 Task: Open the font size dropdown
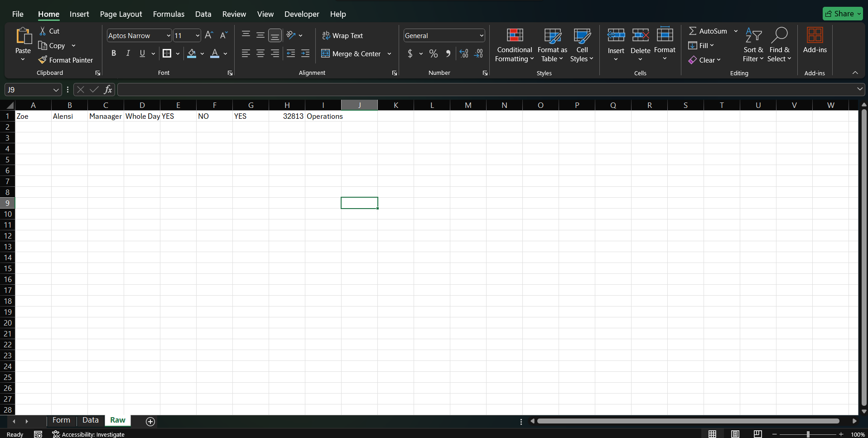(198, 35)
